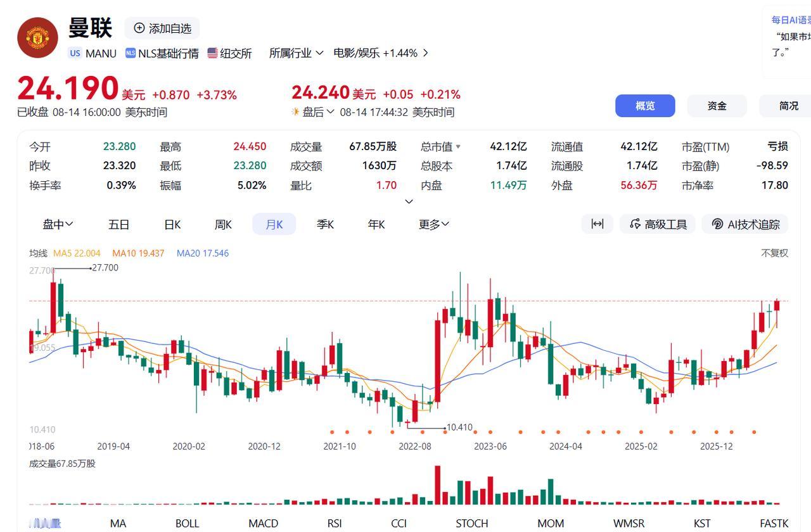Click the 市净率 17.80 value
Screen dimensions: 811x532
pyautogui.click(x=775, y=186)
